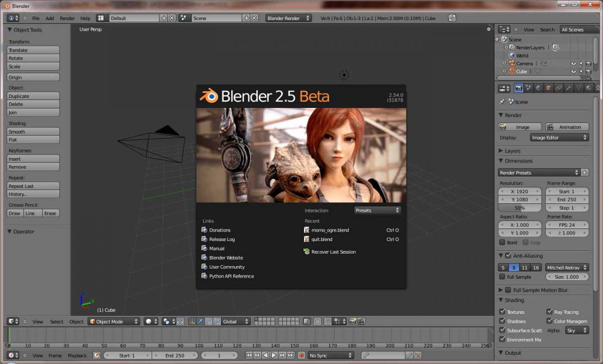Open the Modifiers wrench properties tab
The height and width of the screenshot is (364, 603).
point(569,88)
